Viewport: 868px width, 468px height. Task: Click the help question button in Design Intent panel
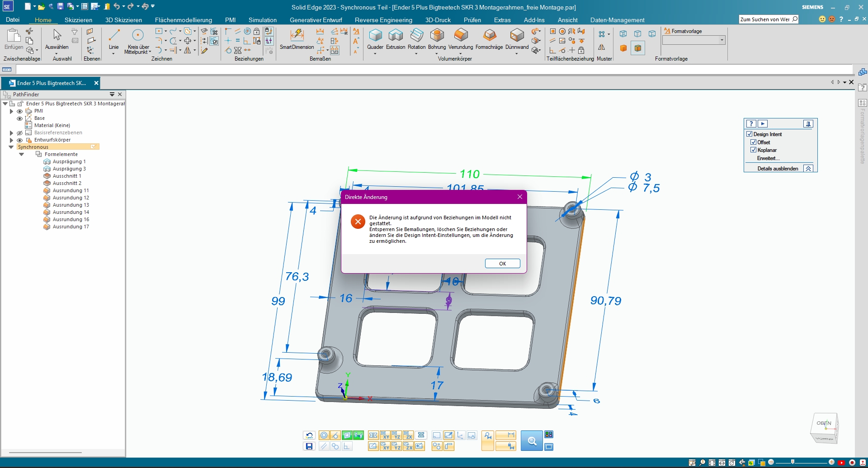point(751,124)
